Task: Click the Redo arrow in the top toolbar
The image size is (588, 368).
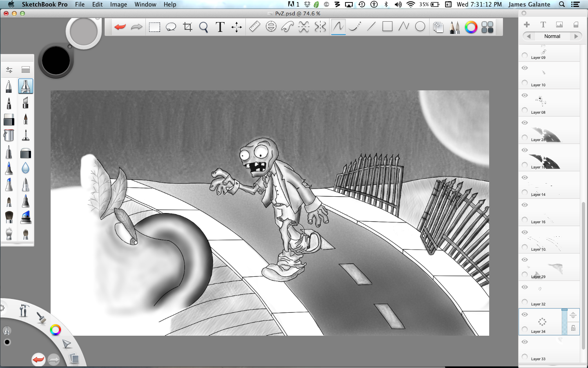Action: coord(136,27)
